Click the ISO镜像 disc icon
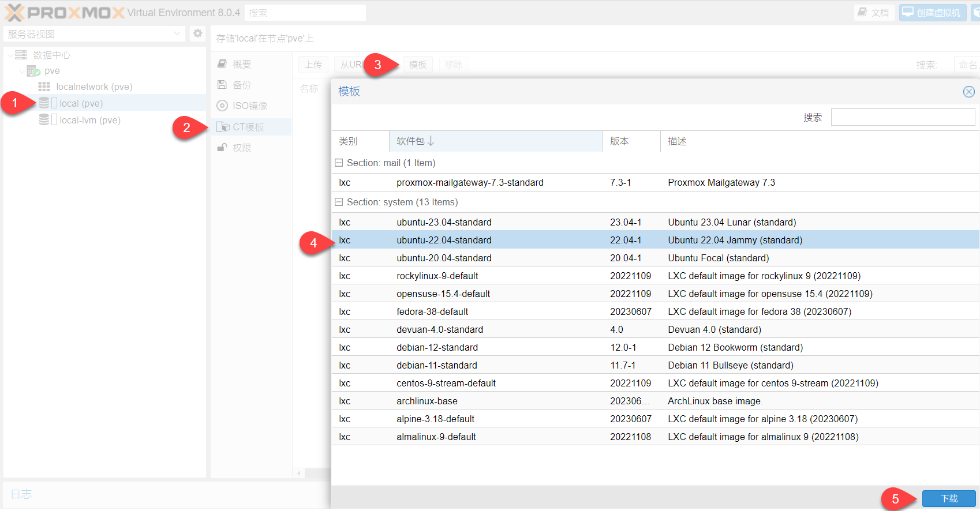 point(222,106)
